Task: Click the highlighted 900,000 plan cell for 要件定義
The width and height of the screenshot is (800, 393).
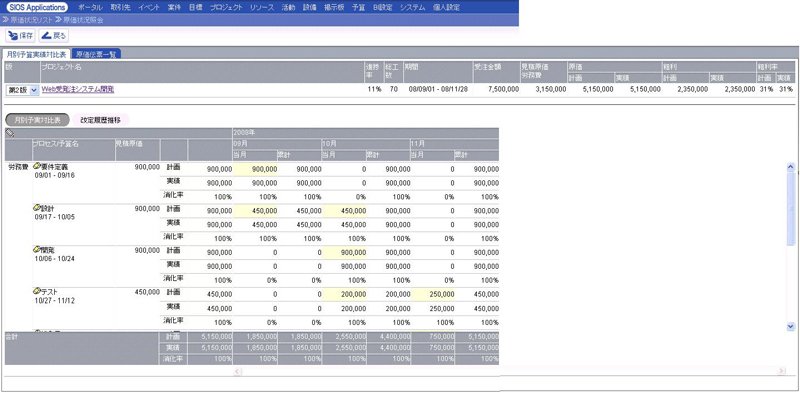Action: pyautogui.click(x=256, y=169)
